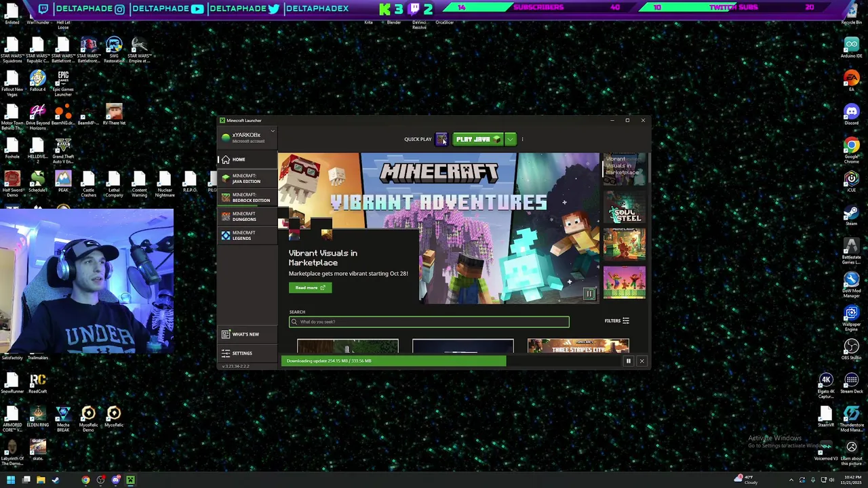Open SnowRunner desktop shortcut
868x488 pixels.
coord(12,384)
